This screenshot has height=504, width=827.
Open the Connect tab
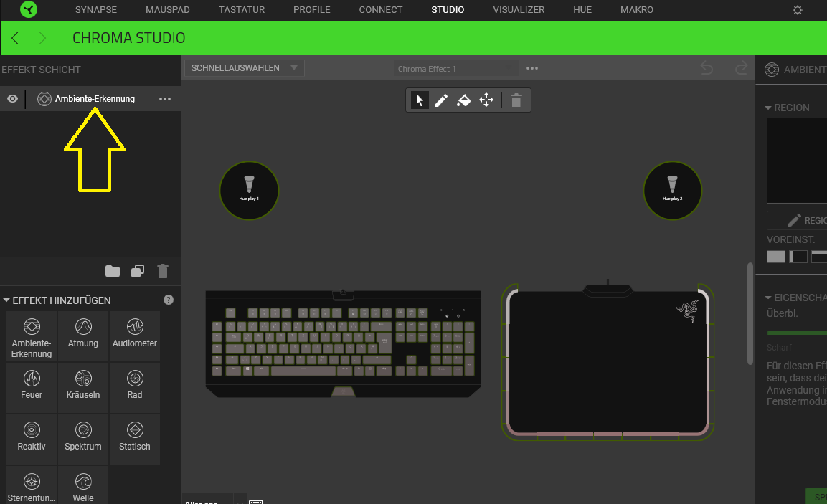point(381,10)
